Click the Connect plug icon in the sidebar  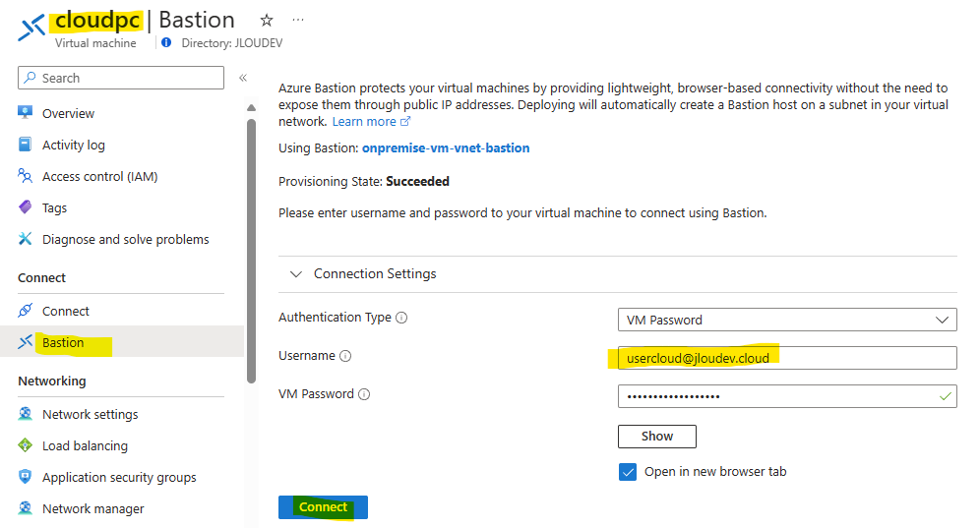pos(25,310)
